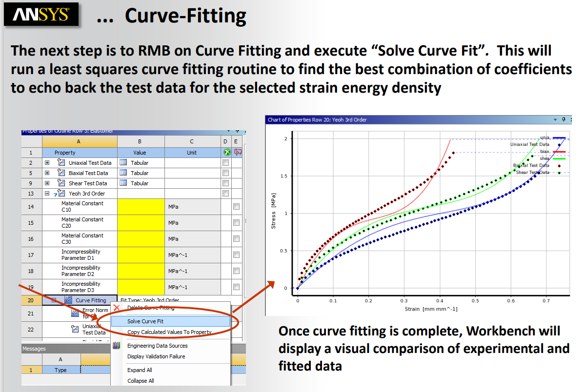Image resolution: width=587 pixels, height=392 pixels.
Task: Click the Curve Fitting chart icon in row 20
Action: tap(68, 300)
